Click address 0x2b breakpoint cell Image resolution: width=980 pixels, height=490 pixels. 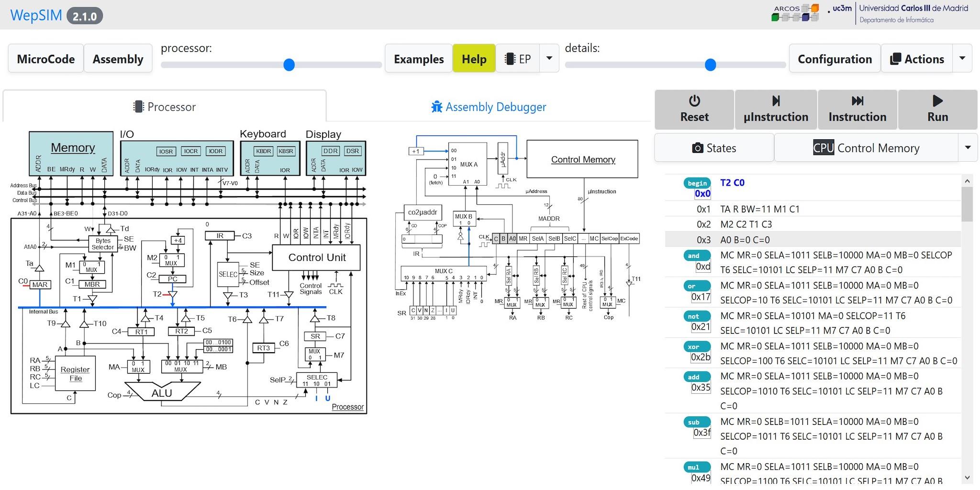pos(701,357)
